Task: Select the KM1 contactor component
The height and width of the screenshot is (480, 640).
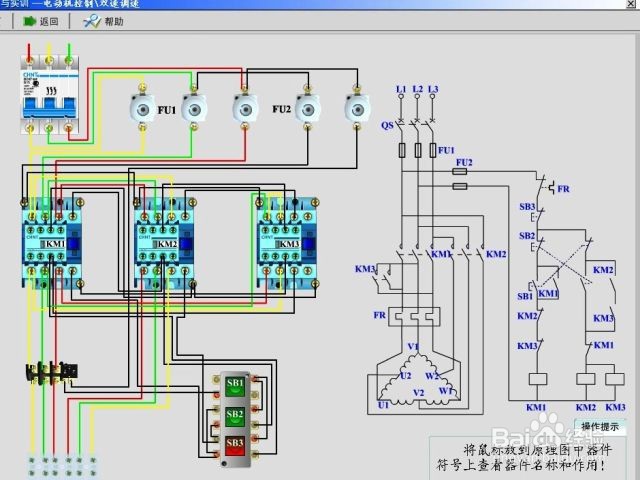Action: 52,244
